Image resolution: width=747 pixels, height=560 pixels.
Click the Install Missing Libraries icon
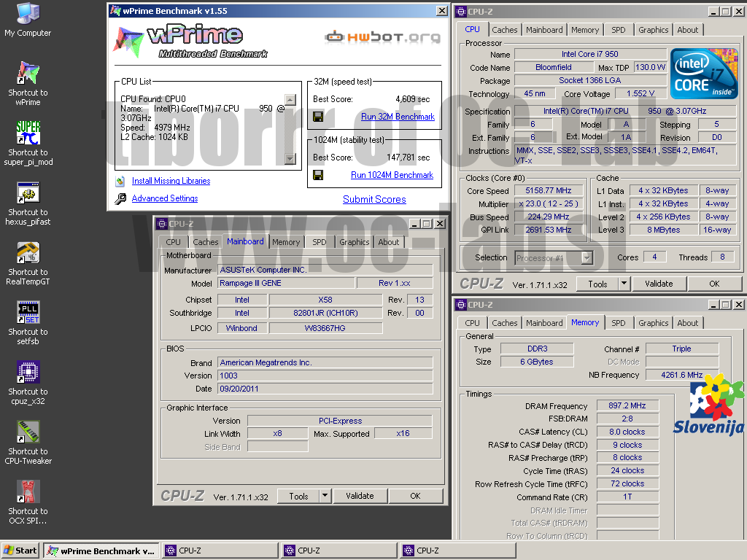click(120, 181)
